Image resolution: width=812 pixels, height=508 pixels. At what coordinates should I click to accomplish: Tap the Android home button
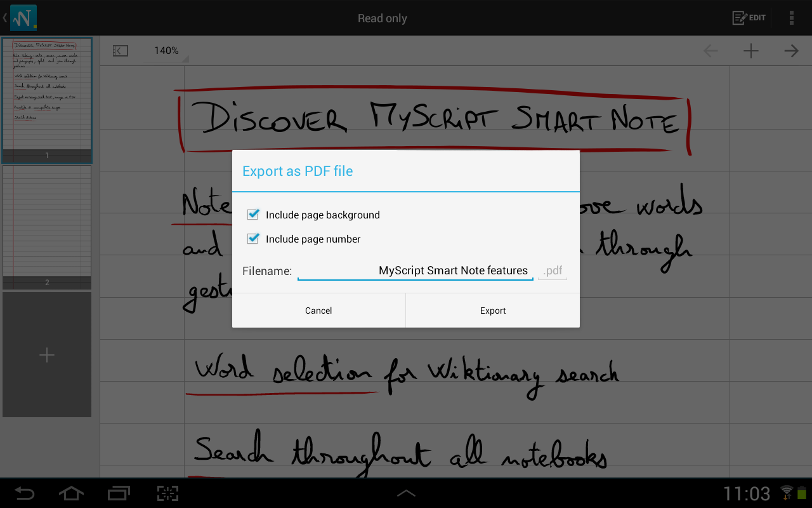tap(71, 493)
